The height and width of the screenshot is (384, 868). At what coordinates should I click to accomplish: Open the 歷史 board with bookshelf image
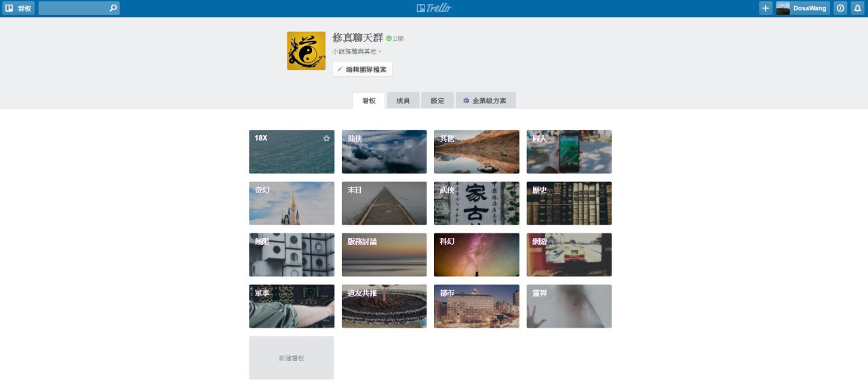(569, 204)
